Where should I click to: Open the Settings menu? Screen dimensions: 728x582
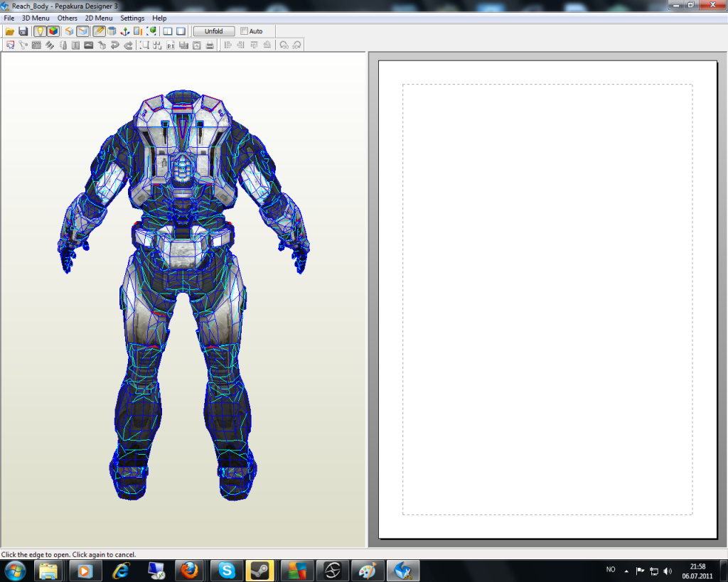(x=132, y=18)
